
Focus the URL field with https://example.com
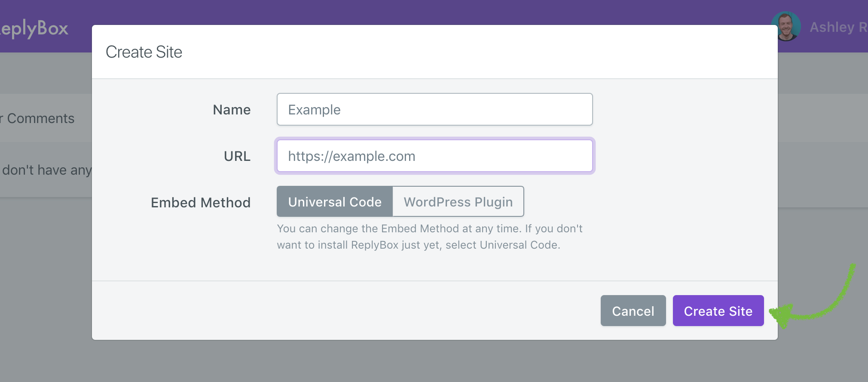click(434, 156)
